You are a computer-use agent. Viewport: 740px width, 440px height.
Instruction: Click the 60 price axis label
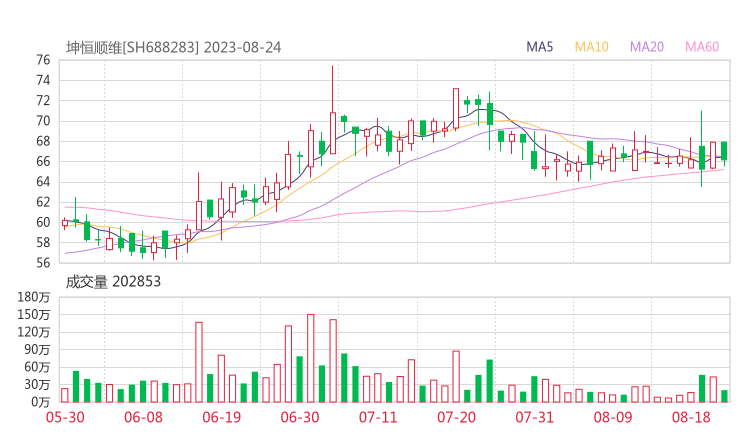(x=43, y=222)
